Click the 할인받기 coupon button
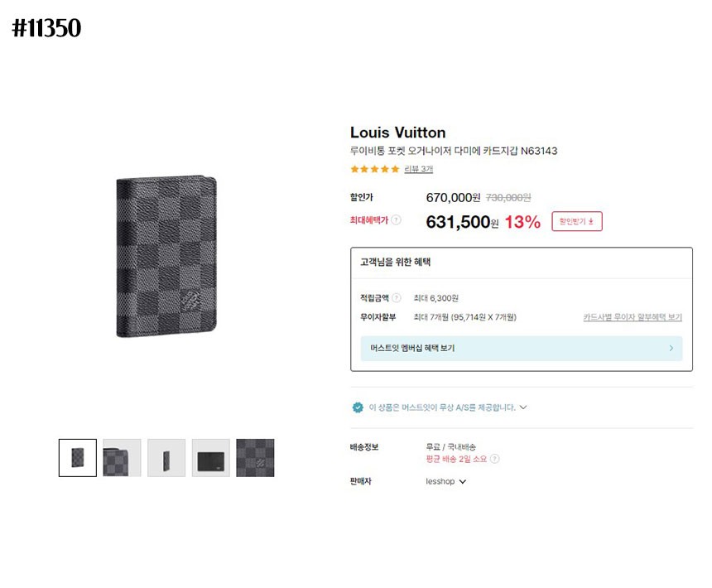Screen dimensions: 712x588 [577, 221]
